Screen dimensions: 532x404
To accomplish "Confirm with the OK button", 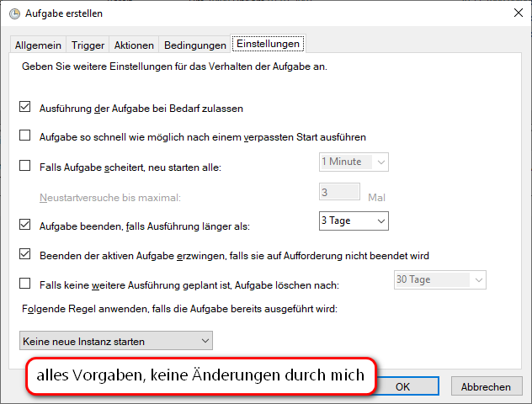I will (402, 386).
